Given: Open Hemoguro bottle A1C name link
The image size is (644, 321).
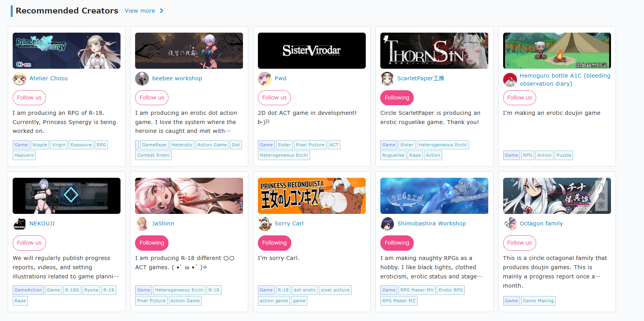Looking at the screenshot, I should [565, 80].
